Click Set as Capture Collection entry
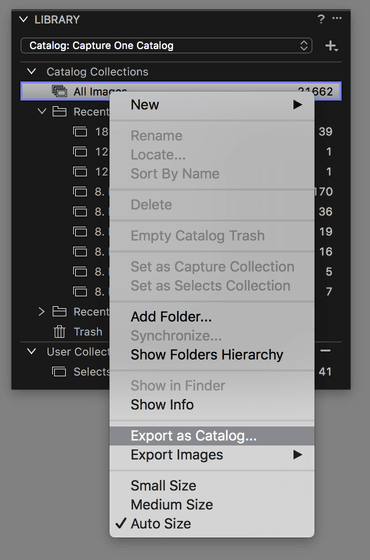 click(212, 267)
